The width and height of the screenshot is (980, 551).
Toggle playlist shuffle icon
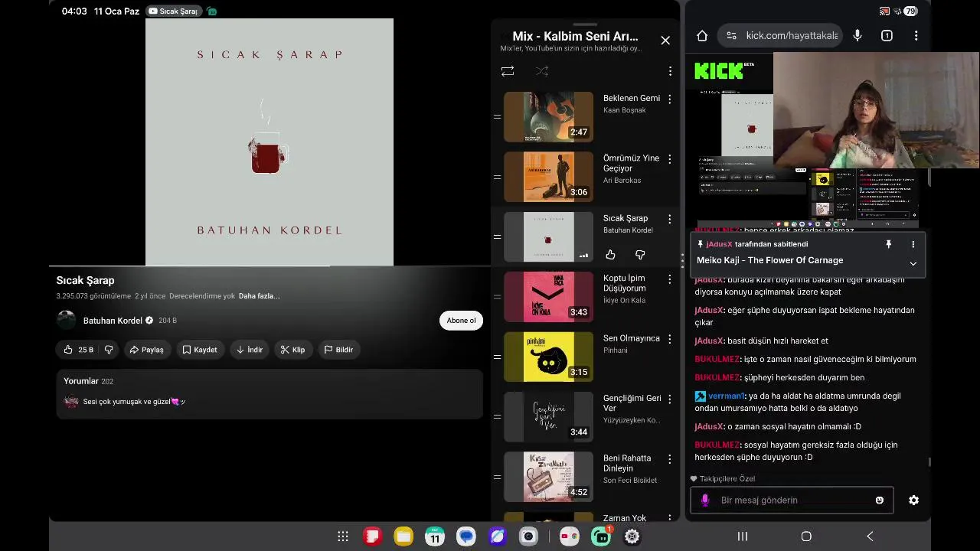pos(542,71)
